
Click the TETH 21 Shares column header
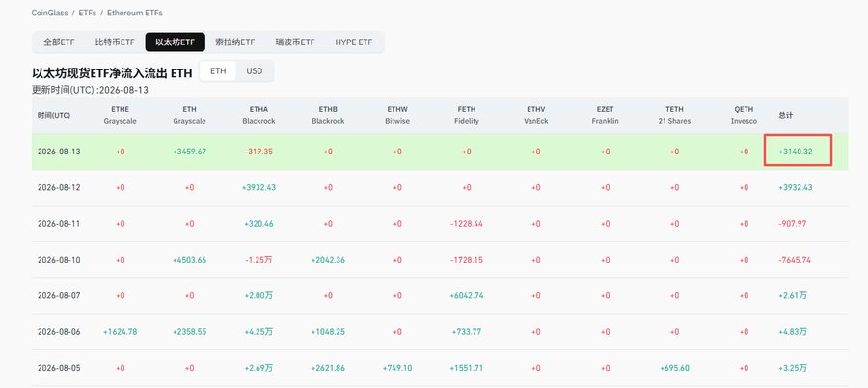(x=674, y=115)
